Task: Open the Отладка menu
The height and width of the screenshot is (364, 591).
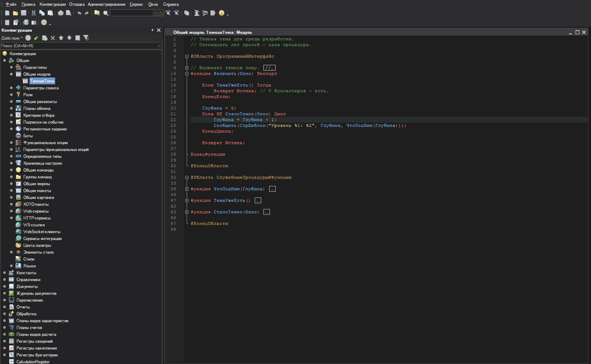Action: tap(77, 4)
